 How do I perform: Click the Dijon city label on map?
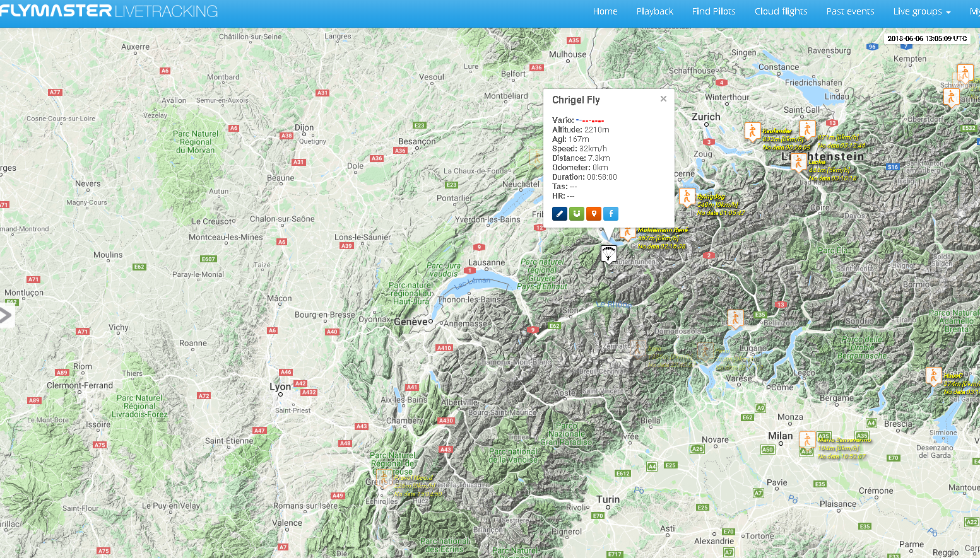(x=304, y=127)
